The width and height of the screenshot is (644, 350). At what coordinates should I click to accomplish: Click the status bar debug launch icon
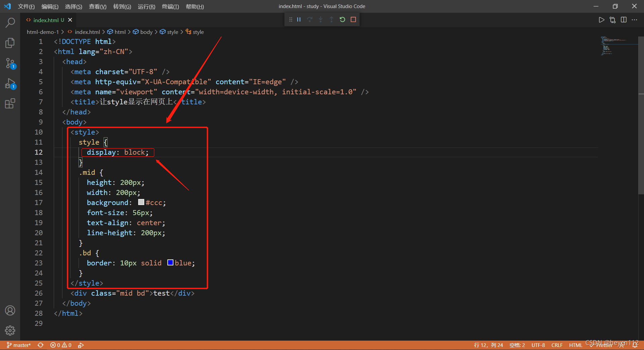pyautogui.click(x=81, y=345)
